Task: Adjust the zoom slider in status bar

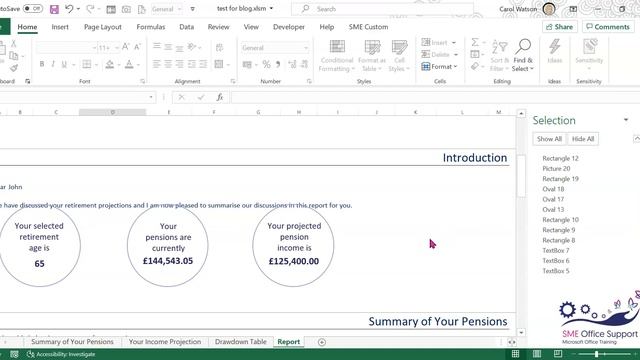Action: point(596,354)
